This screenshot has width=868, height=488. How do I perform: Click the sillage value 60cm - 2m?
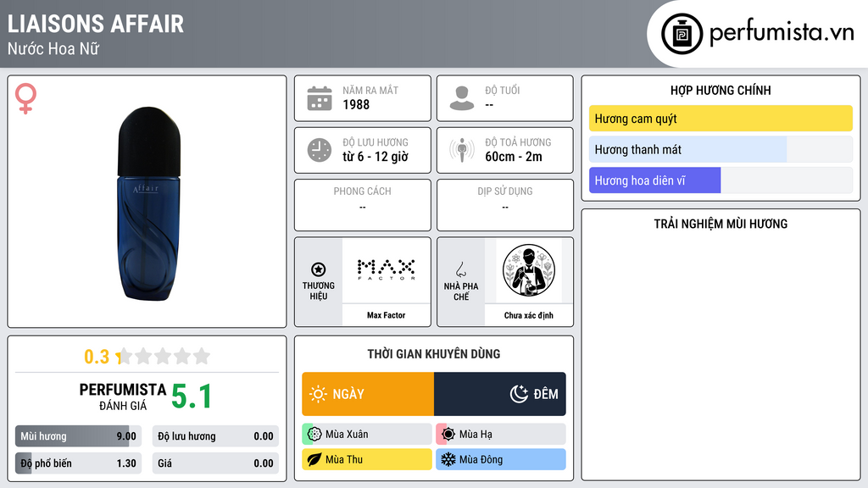[514, 157]
